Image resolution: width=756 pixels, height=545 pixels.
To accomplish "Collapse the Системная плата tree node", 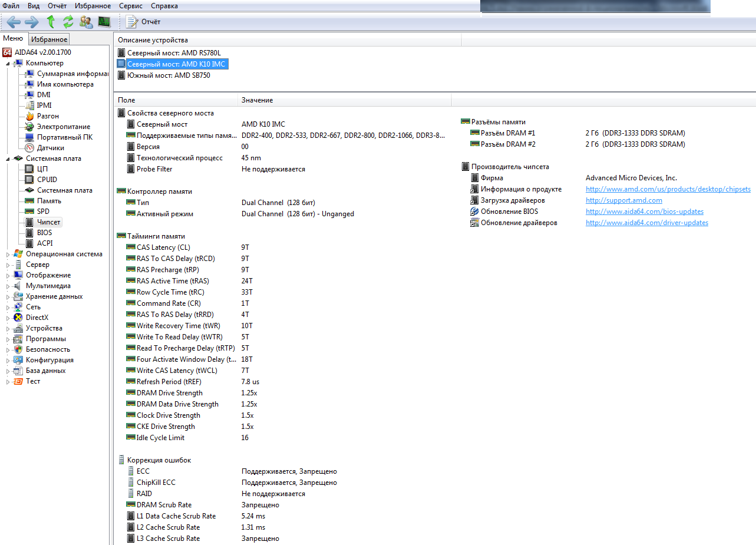I will click(9, 158).
